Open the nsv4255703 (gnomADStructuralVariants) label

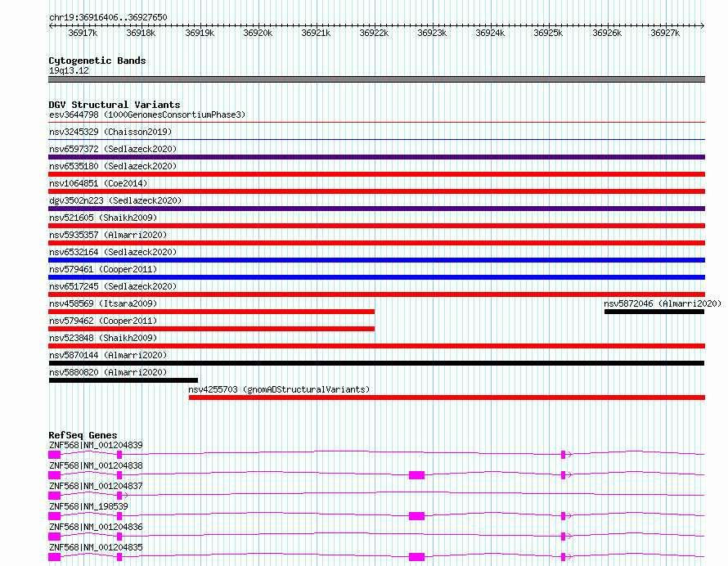point(279,389)
